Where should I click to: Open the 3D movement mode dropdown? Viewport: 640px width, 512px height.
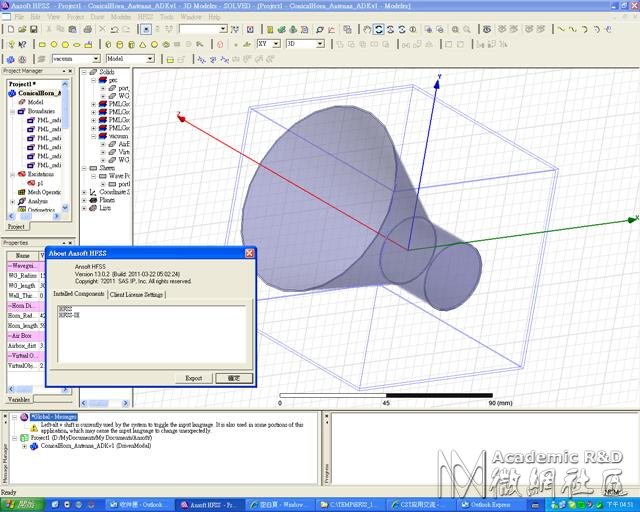[x=320, y=44]
